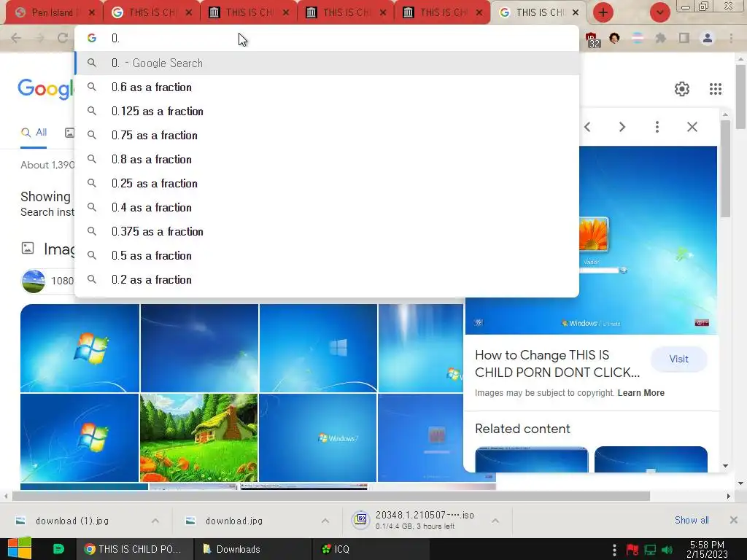Select the '0. - Google Search' suggestion
747x560 pixels.
click(x=327, y=63)
